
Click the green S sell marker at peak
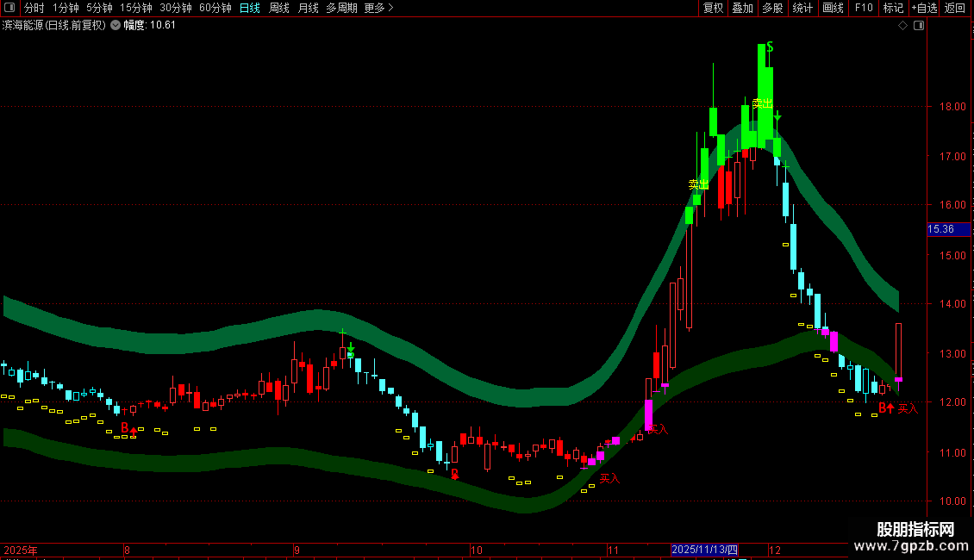tap(770, 47)
